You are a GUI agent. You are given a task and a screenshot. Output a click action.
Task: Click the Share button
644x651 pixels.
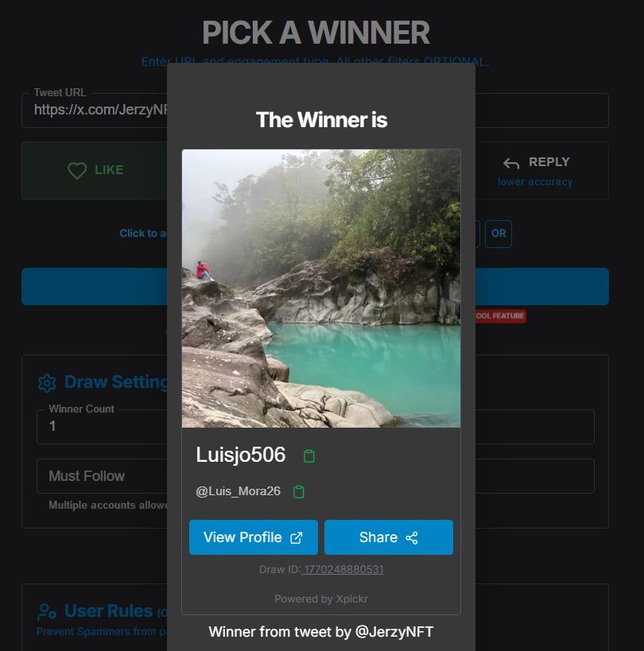coord(388,537)
